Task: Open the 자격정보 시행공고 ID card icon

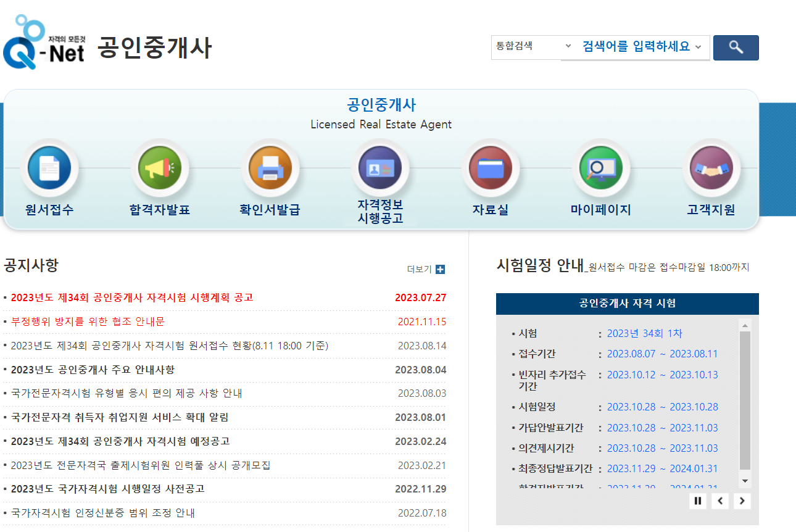Action: 380,168
